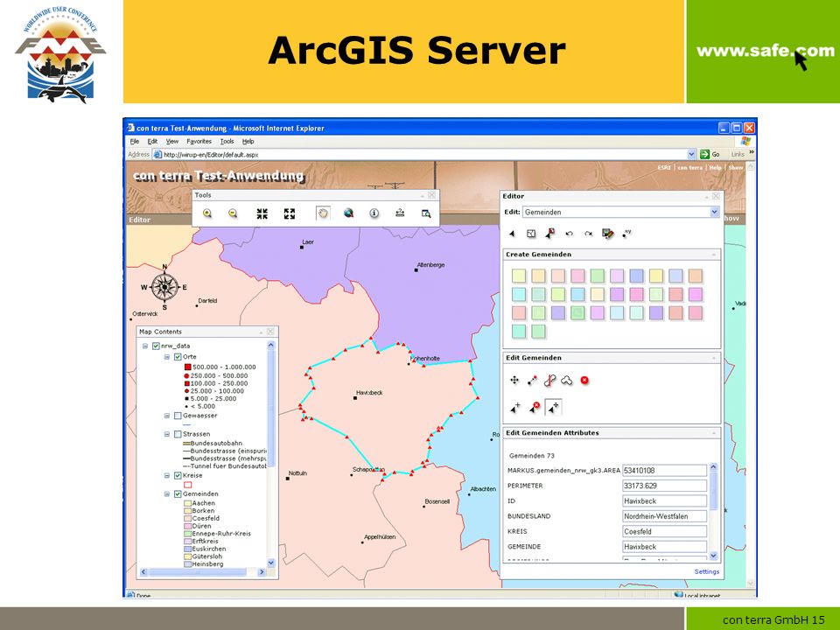Click the KREIS field containing Coesfeld

click(664, 531)
